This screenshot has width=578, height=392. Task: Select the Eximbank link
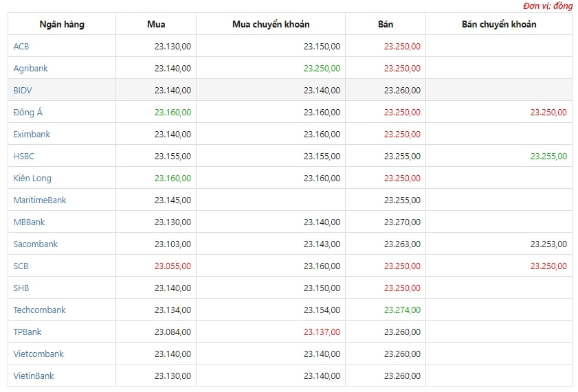[32, 134]
